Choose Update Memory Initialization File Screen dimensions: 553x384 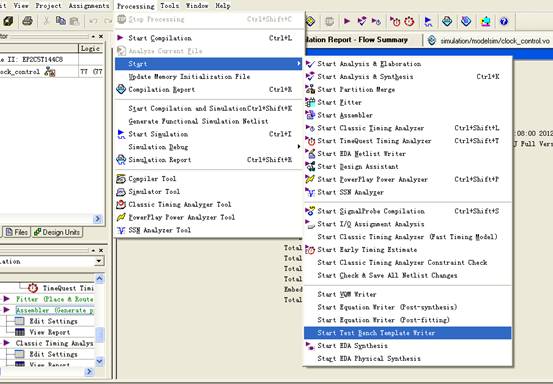pos(209,77)
